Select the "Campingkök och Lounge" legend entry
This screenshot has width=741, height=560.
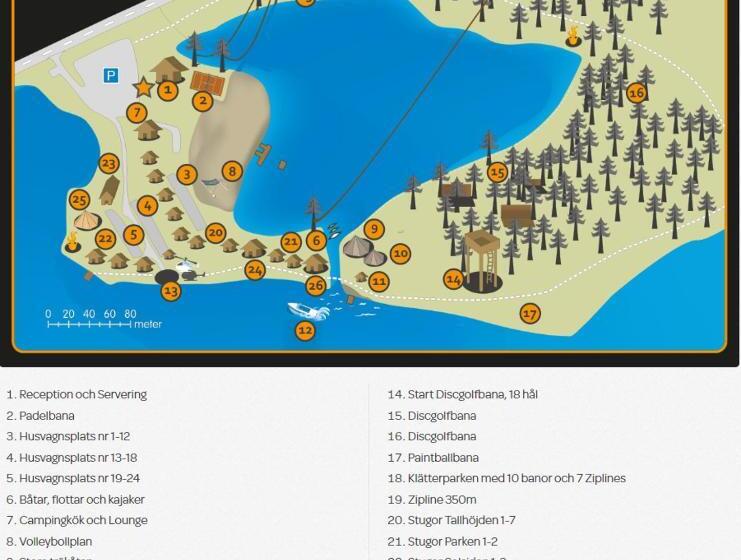[76, 520]
